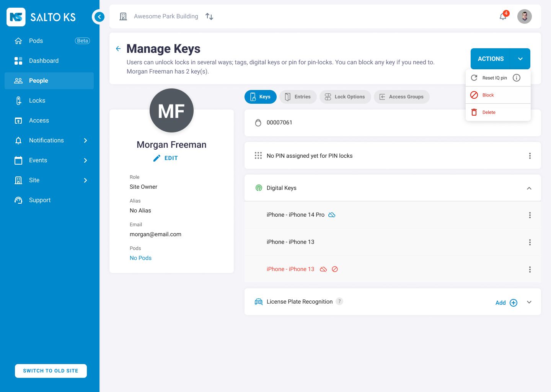Viewport: 551px width, 392px height.
Task: Open the ACTIONS dropdown arrow
Action: 520,59
